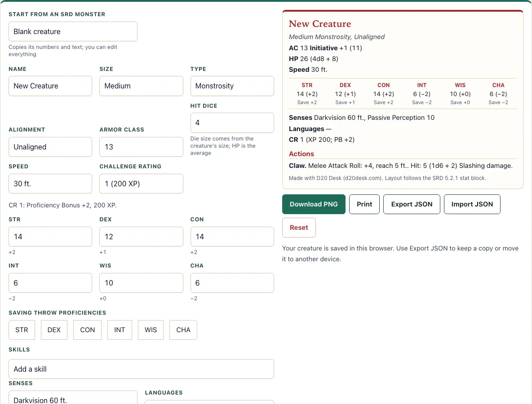The height and width of the screenshot is (404, 532).
Task: Click the Export JSON button
Action: pos(412,204)
